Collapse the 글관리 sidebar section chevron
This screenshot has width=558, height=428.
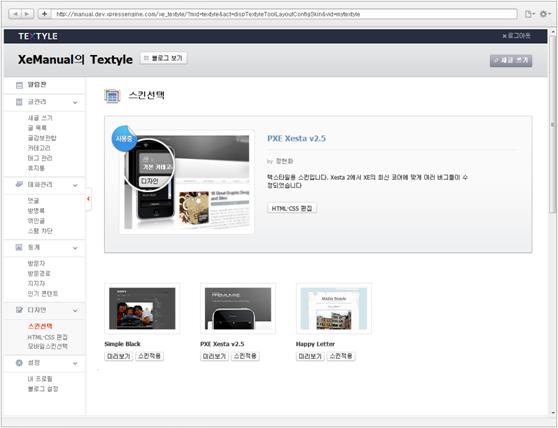point(75,102)
